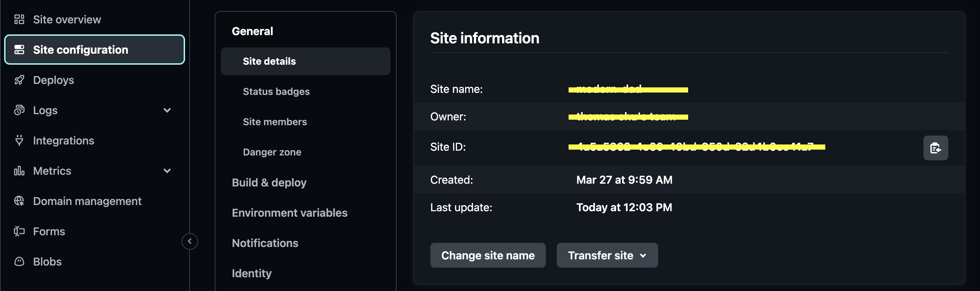Open Status badges settings
Image resolution: width=980 pixels, height=291 pixels.
point(276,91)
